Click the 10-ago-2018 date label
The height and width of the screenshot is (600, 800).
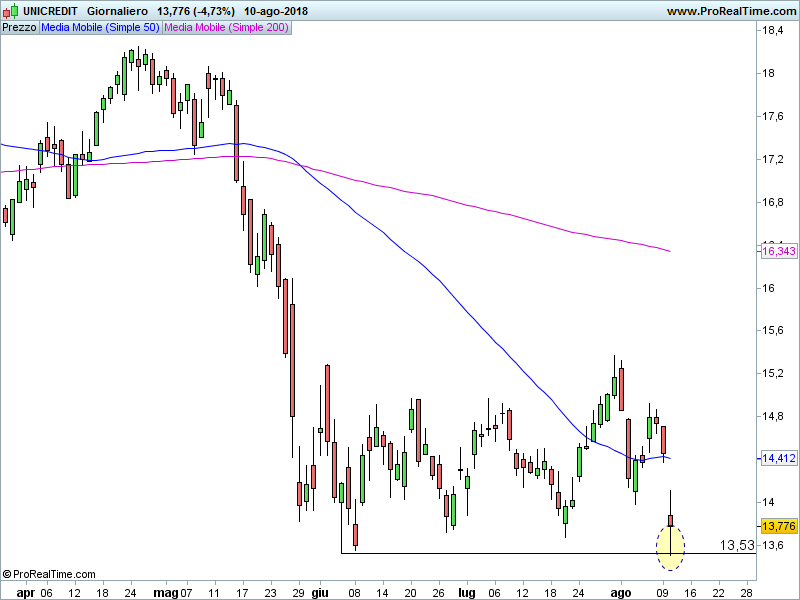276,11
